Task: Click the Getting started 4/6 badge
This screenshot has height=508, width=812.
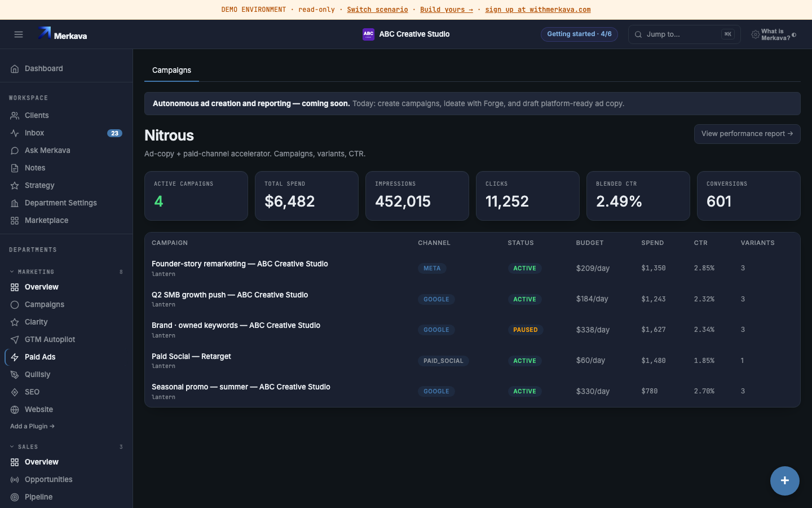Action: (x=579, y=34)
